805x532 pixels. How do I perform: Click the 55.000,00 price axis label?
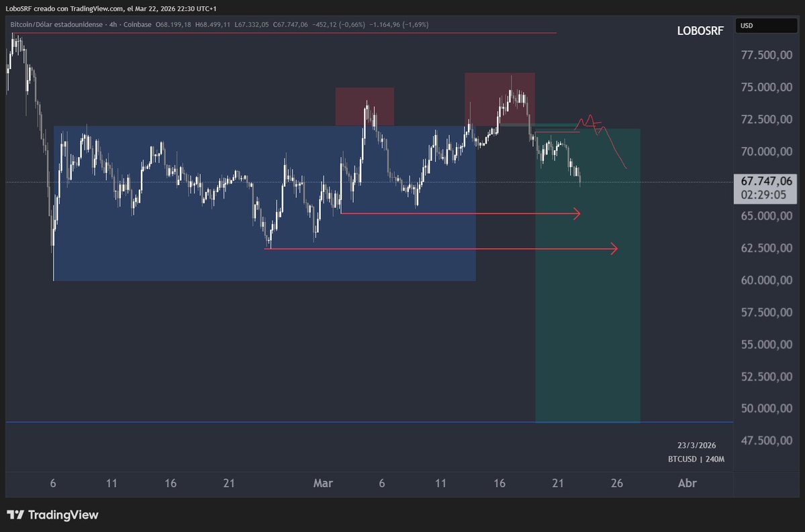click(x=767, y=344)
